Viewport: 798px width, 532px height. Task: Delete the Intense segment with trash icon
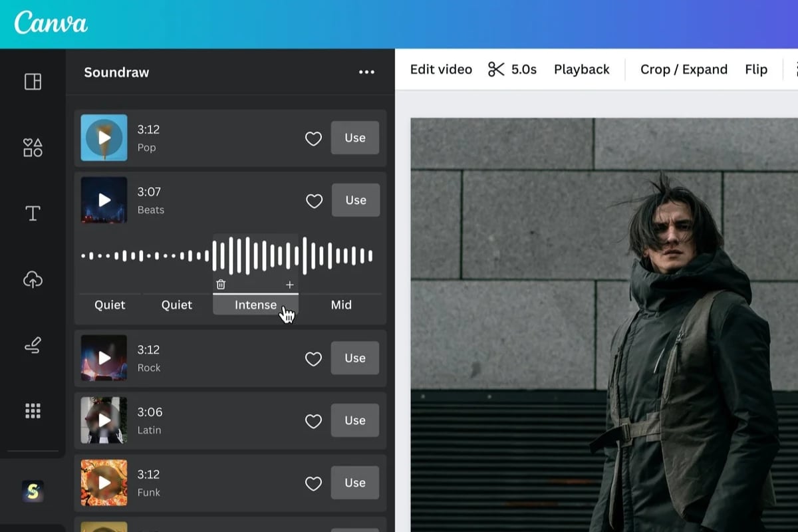221,285
